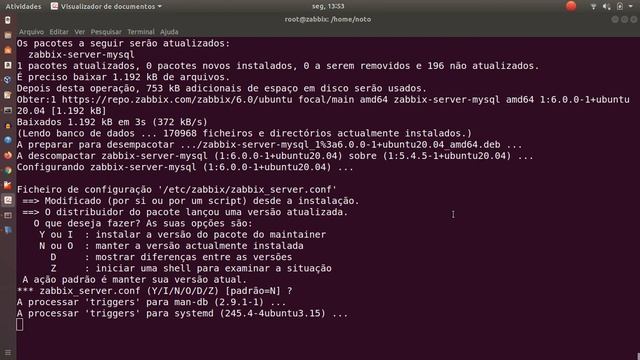This screenshot has height=360, width=640.
Task: Click 'É preciso baixar 1.192 kB' line
Action: coord(123,77)
